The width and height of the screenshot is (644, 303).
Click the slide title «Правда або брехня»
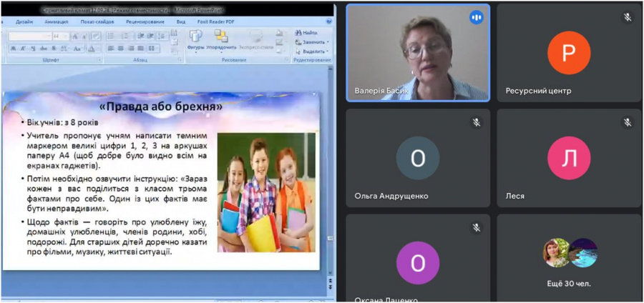[161, 106]
